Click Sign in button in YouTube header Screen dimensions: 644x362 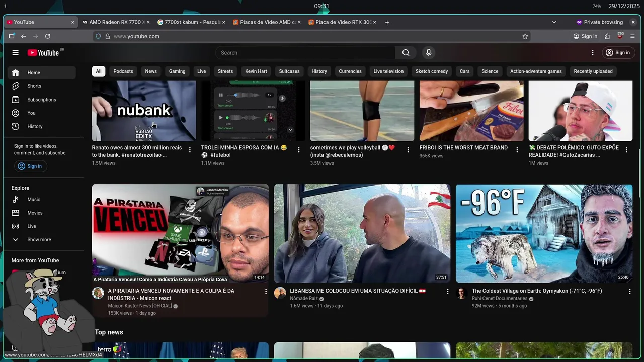618,53
